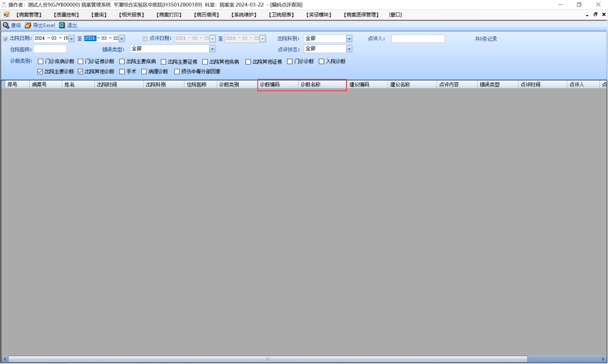Expand the 错误类型 dropdown
608x364 pixels.
(212, 49)
